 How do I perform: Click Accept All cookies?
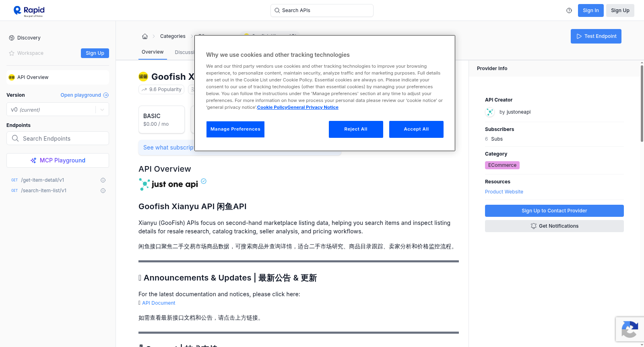pos(416,129)
